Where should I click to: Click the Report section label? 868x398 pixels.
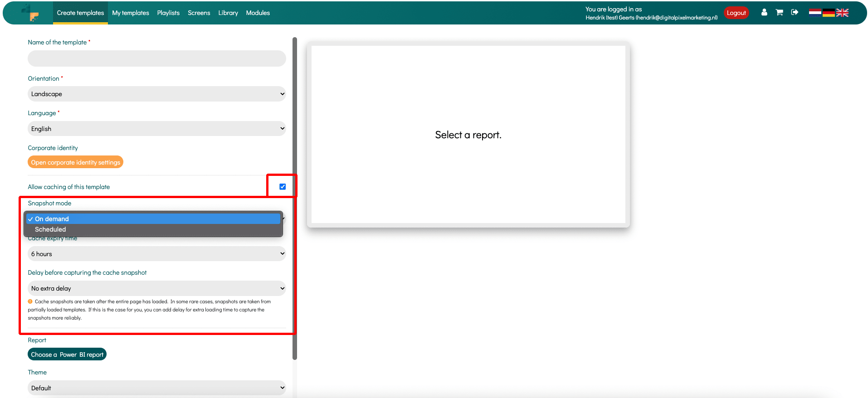37,340
